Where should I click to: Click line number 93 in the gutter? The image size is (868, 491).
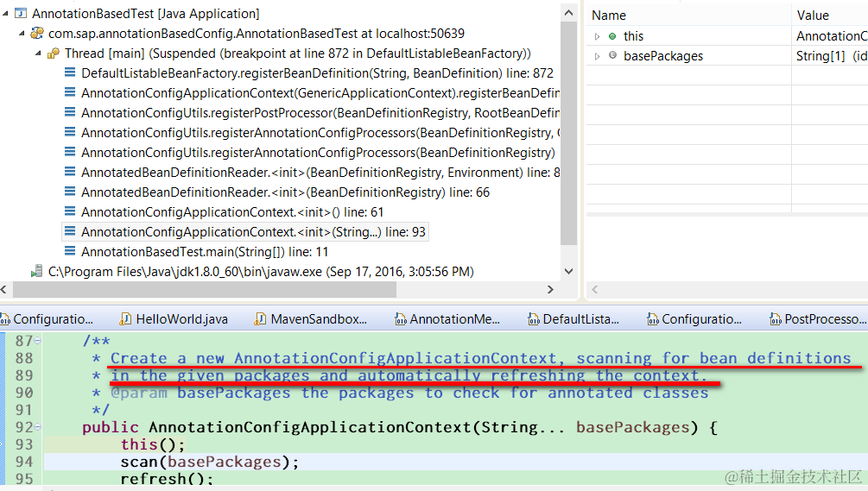pyautogui.click(x=24, y=444)
